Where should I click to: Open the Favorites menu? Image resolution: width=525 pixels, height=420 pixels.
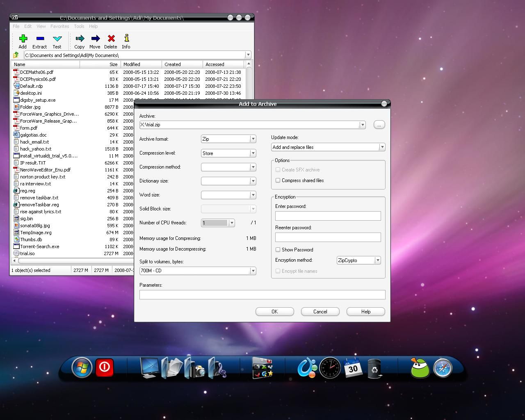59,26
